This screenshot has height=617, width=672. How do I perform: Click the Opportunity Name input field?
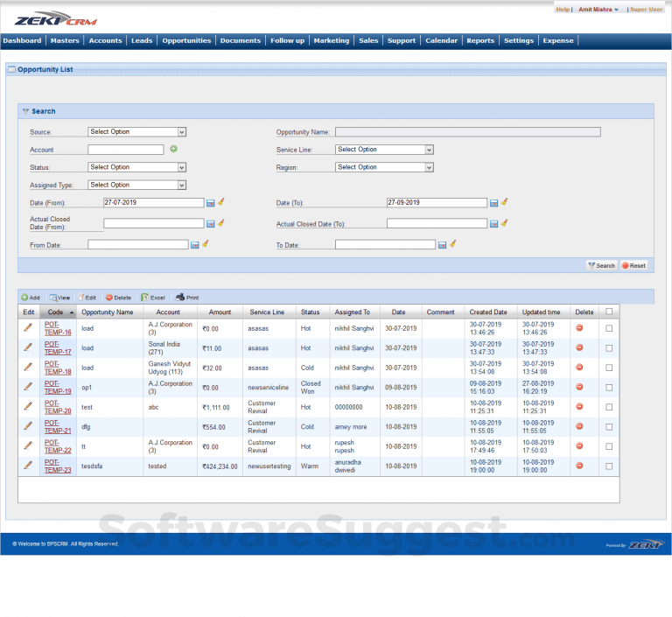pos(468,132)
